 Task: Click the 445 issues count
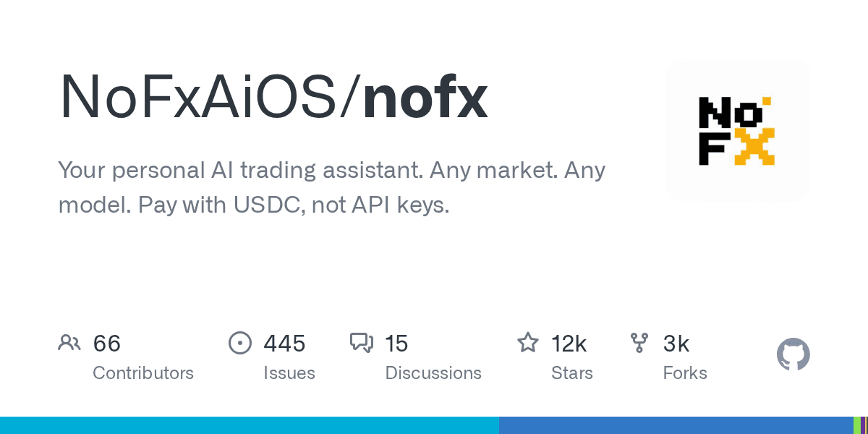284,344
